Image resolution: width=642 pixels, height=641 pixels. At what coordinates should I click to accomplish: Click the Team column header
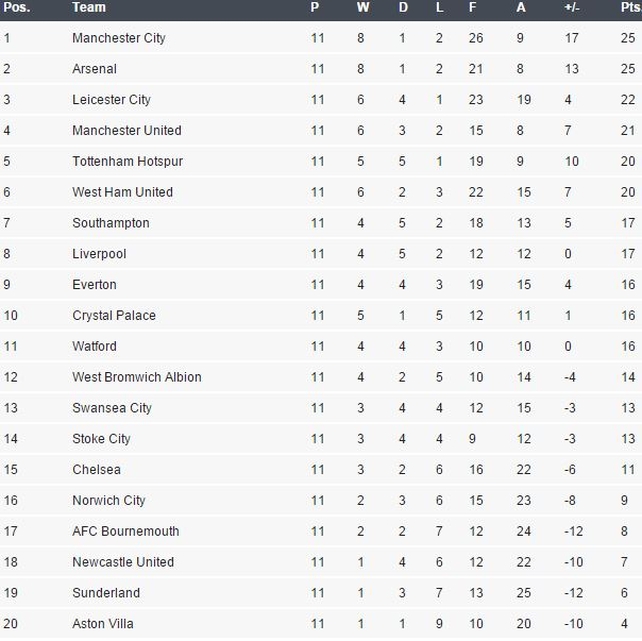pyautogui.click(x=89, y=7)
